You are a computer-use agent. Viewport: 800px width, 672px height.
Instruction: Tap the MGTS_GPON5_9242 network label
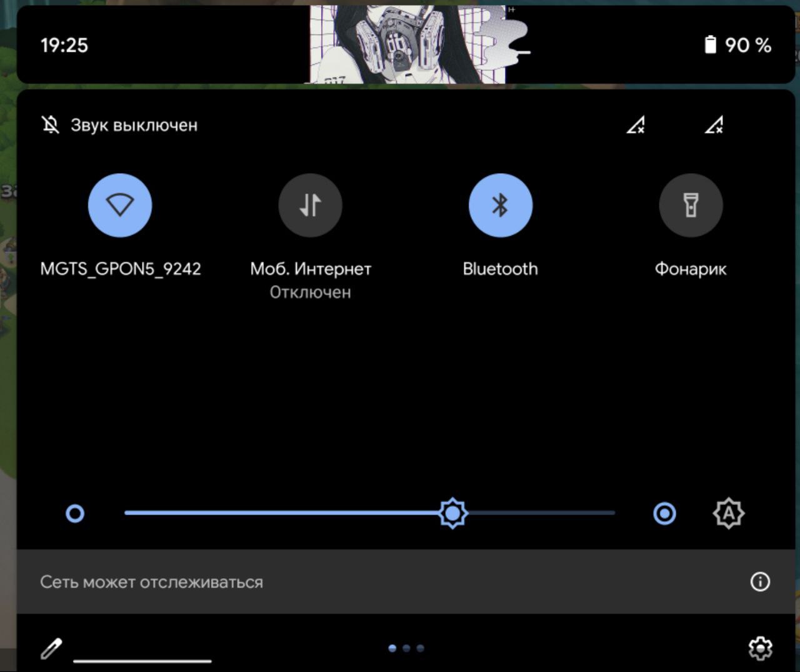(x=121, y=269)
